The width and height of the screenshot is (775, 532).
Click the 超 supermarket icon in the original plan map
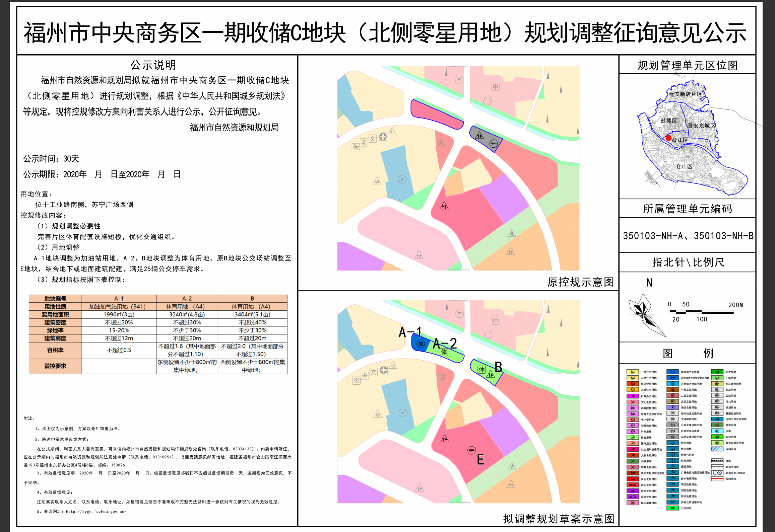click(x=441, y=143)
